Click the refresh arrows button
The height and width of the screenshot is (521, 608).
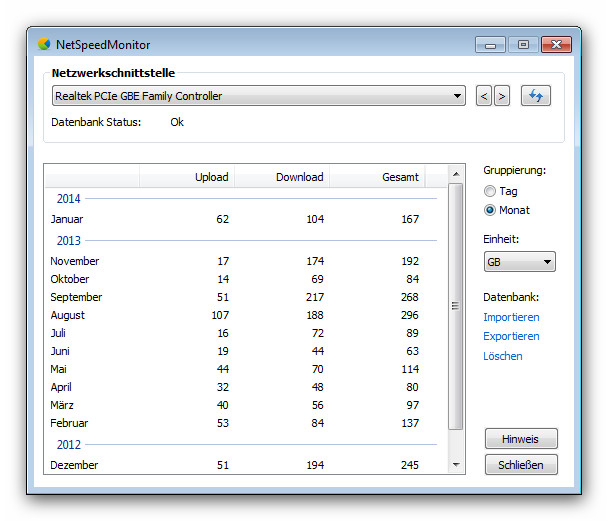tap(535, 96)
